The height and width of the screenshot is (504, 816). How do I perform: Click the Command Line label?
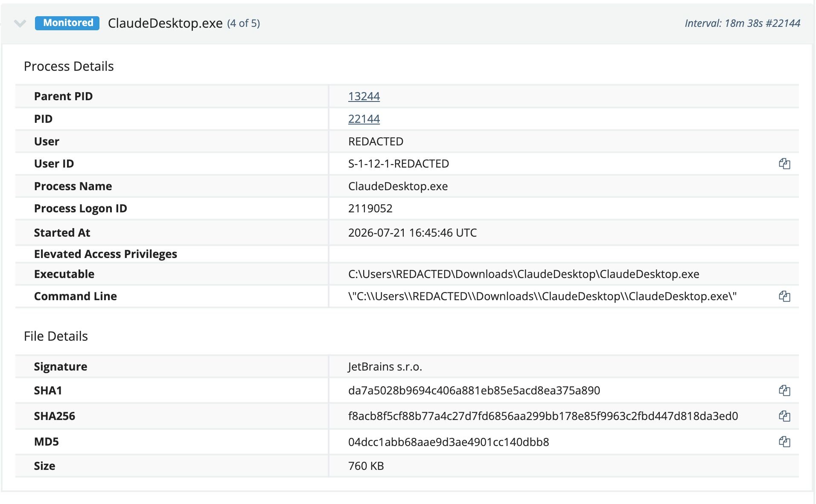pyautogui.click(x=75, y=296)
